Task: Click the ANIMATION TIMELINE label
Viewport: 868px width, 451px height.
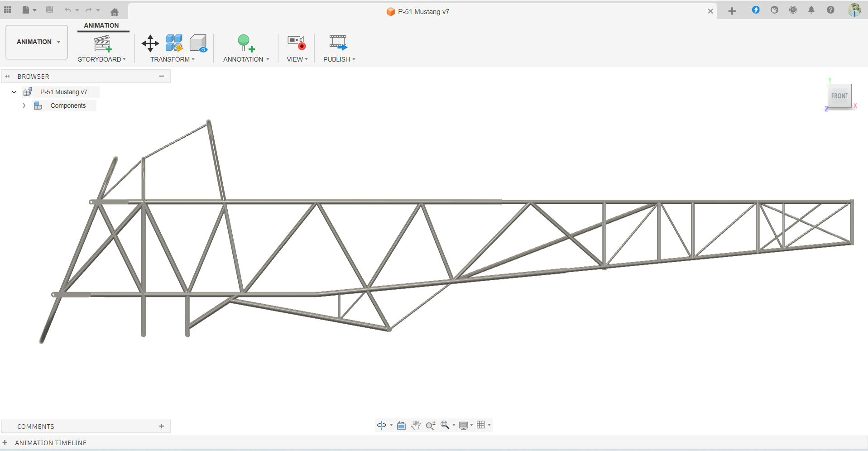Action: coord(51,443)
